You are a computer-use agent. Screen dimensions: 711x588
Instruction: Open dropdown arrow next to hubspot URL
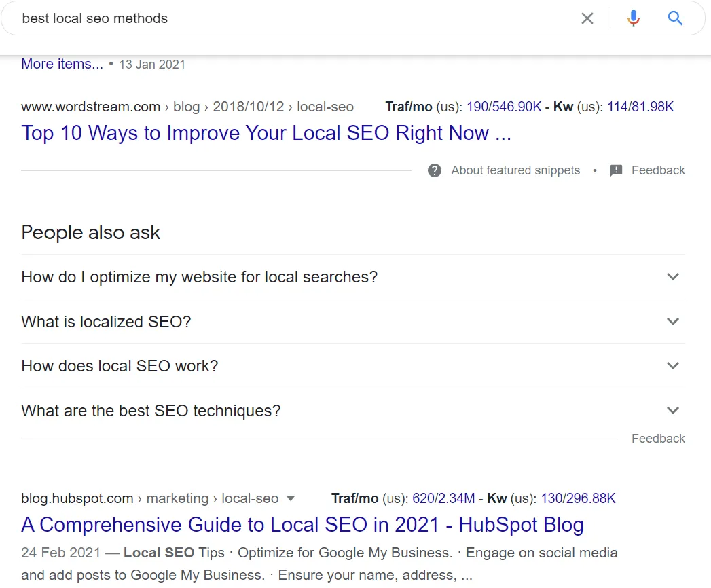tap(291, 499)
